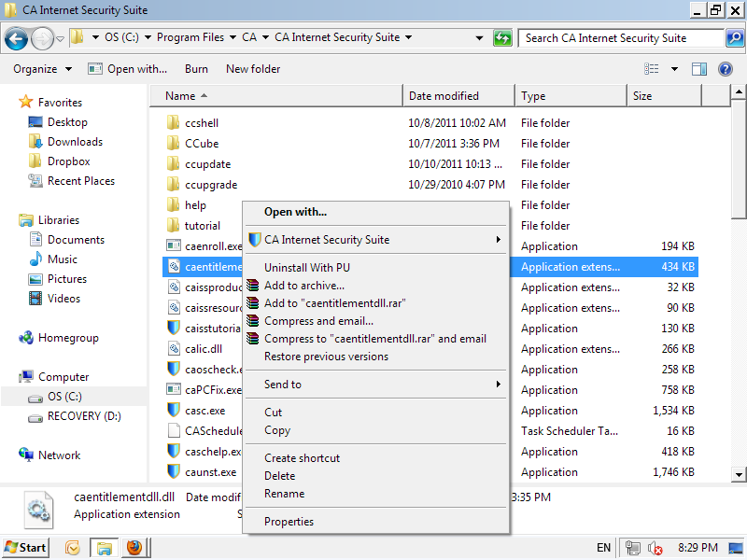Open the Windows Explorer taskbar icon
Viewport: 747px width, 560px height.
click(x=104, y=548)
